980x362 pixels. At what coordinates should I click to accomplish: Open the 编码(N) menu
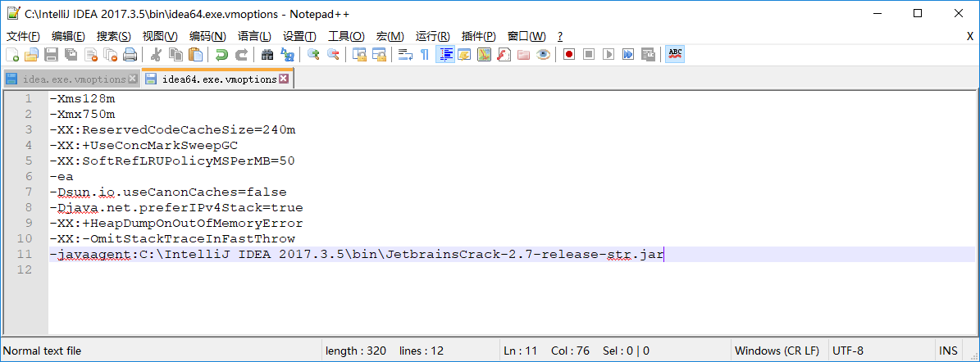(x=207, y=36)
